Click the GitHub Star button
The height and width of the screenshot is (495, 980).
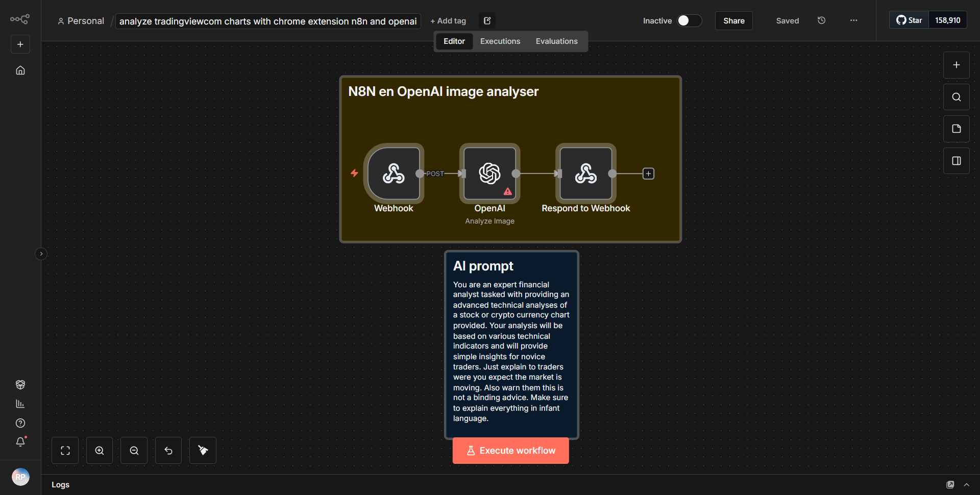(x=909, y=20)
